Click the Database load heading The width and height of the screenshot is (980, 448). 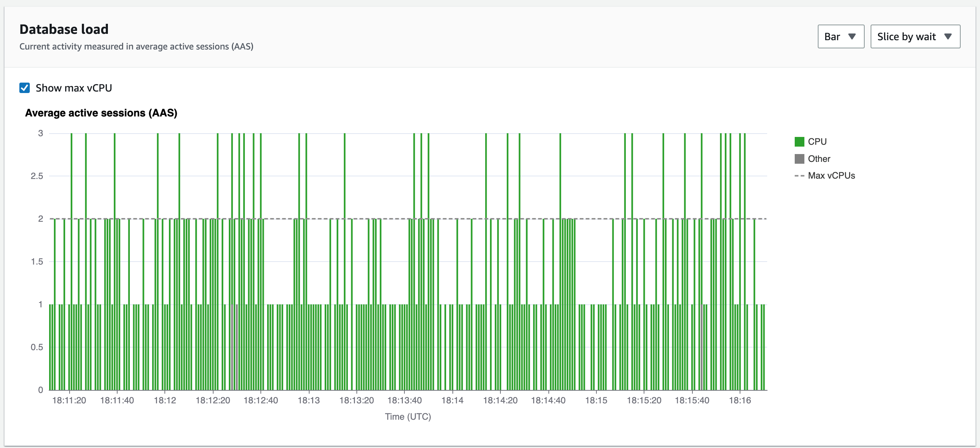tap(64, 29)
